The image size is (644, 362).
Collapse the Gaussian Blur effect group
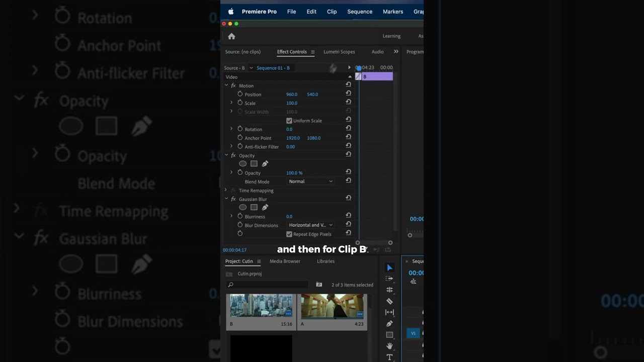pos(226,199)
